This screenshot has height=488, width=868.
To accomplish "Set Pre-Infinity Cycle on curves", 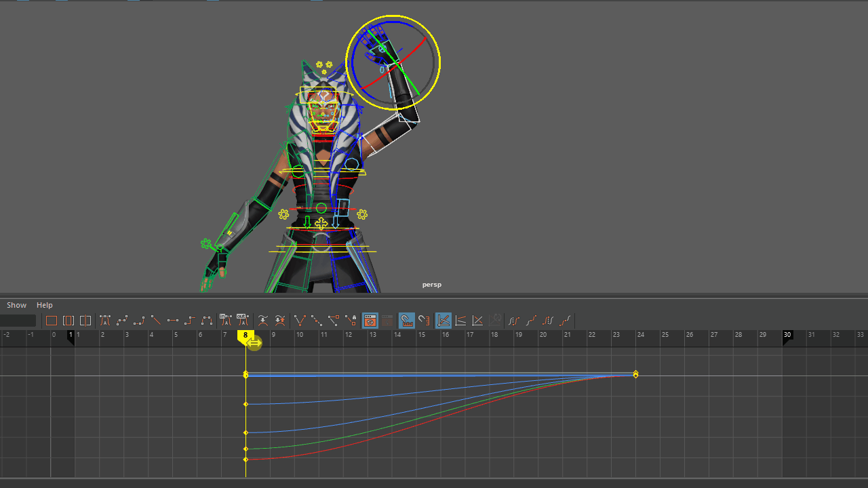I will 514,321.
